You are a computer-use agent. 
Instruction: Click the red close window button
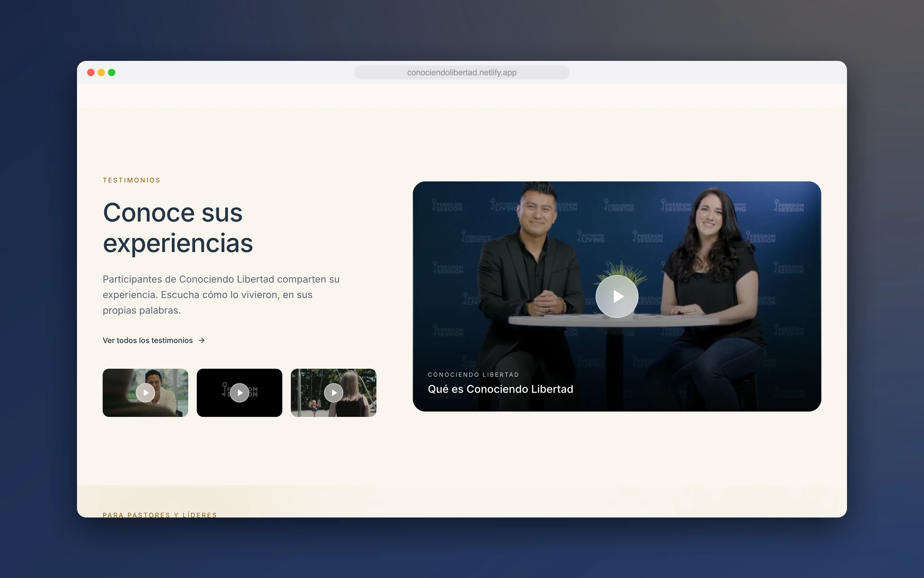click(91, 72)
